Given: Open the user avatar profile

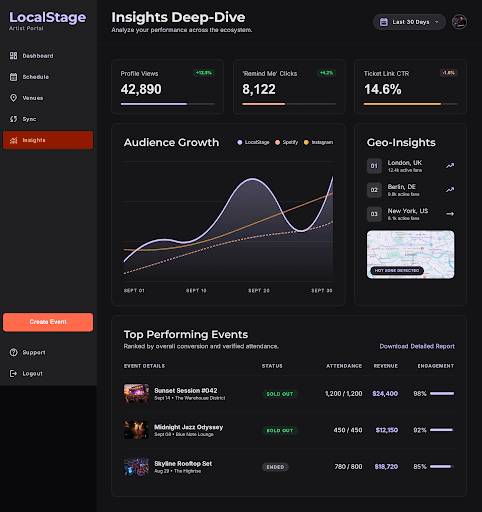Looking at the screenshot, I should 459,22.
